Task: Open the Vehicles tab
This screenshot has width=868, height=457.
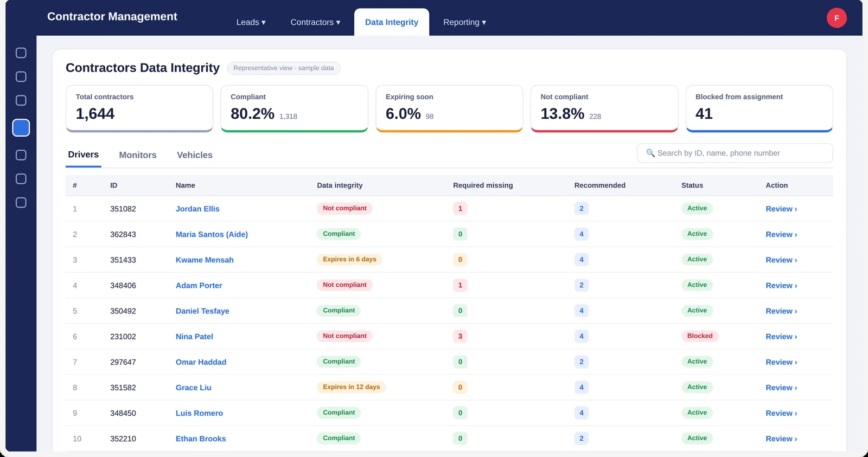Action: pos(195,155)
